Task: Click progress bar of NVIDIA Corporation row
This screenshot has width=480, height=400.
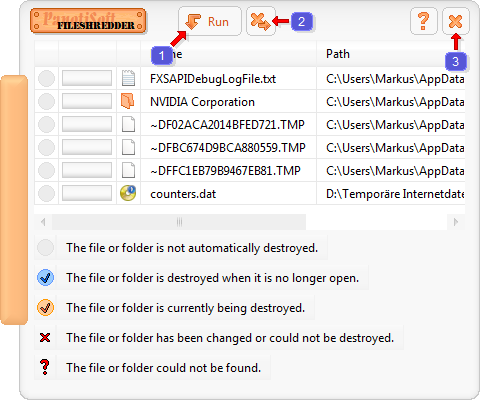Action: 87,101
